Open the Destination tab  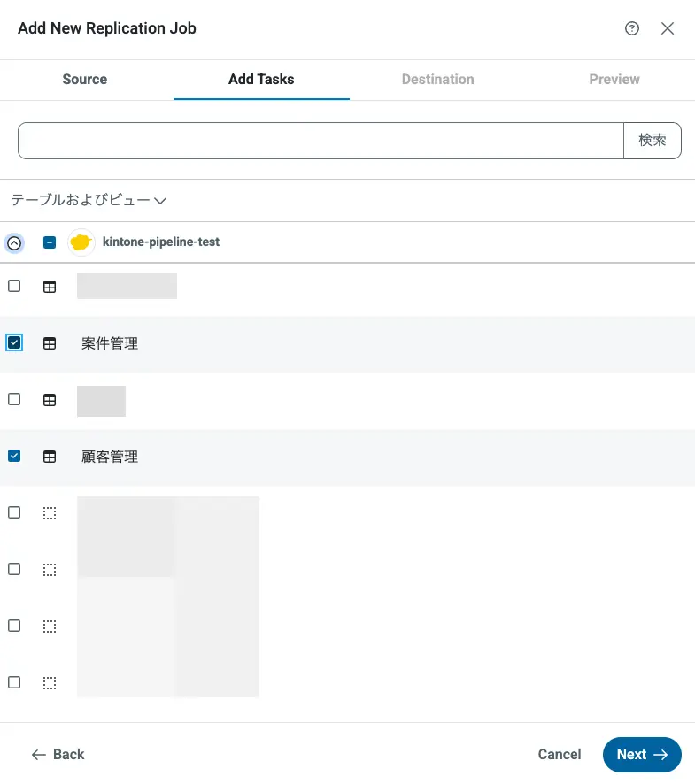437,80
